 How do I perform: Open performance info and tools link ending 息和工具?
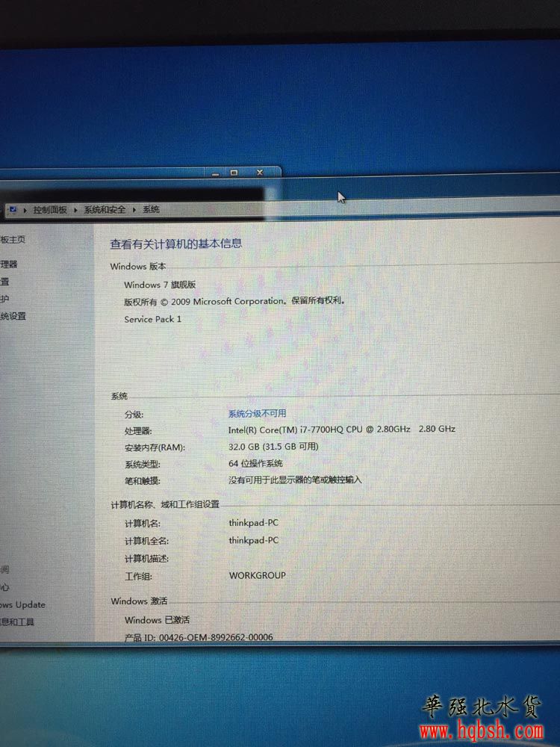point(17,622)
